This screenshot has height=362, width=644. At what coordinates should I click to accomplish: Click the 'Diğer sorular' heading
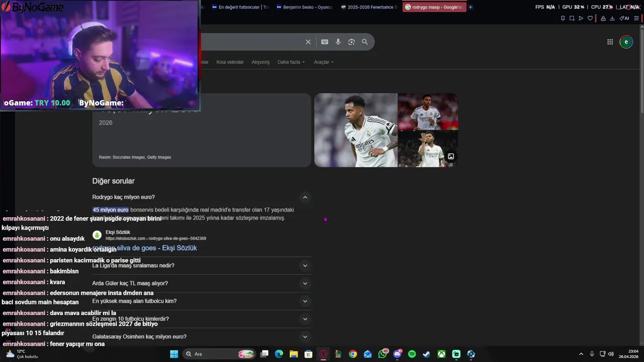113,181
